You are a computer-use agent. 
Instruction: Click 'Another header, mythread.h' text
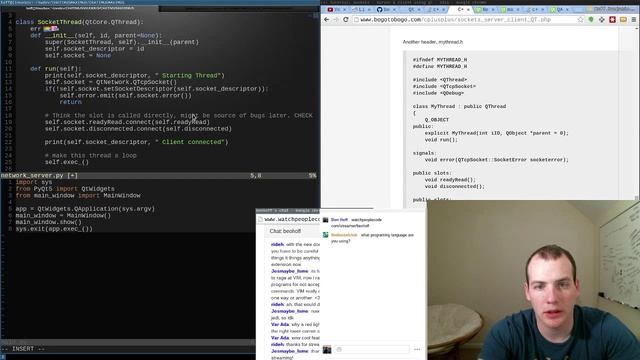coord(433,42)
